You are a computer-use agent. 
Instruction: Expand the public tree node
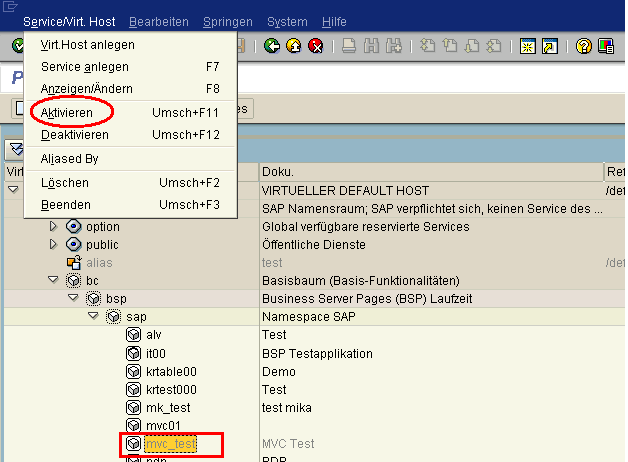coord(55,245)
